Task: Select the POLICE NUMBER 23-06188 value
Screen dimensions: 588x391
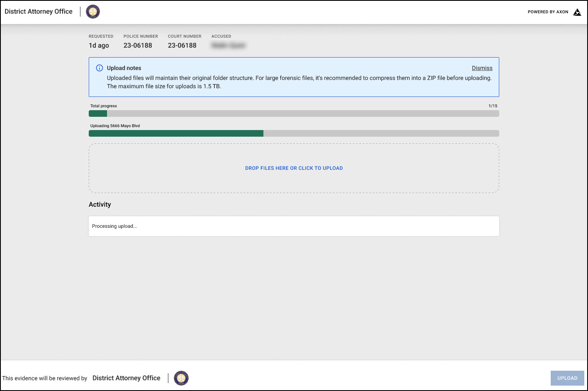Action: (138, 45)
